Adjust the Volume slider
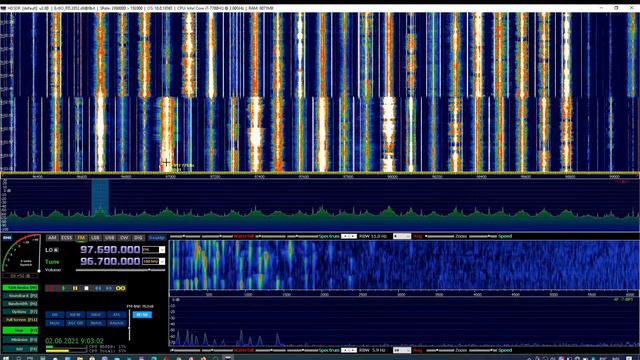640x360 pixels. (x=120, y=270)
